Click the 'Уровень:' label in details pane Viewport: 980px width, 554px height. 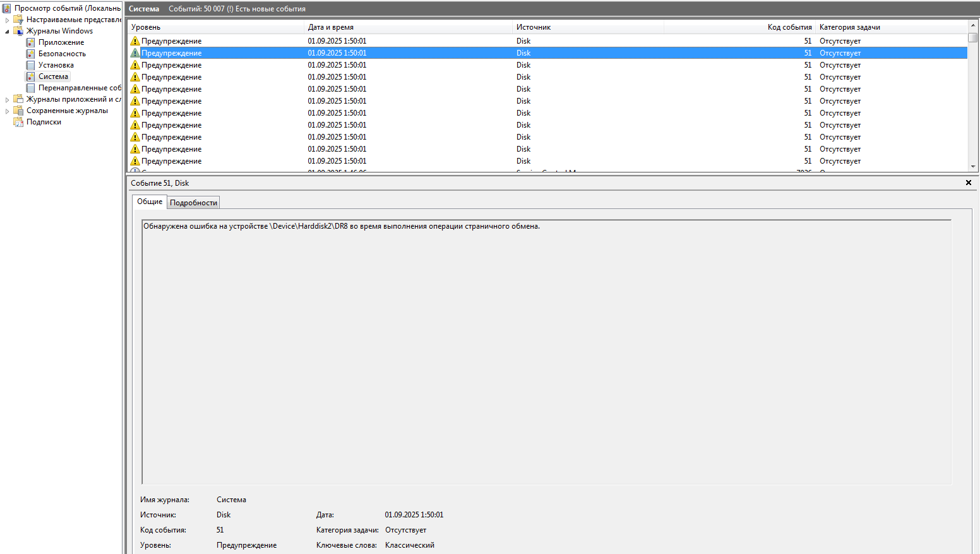[x=155, y=545]
